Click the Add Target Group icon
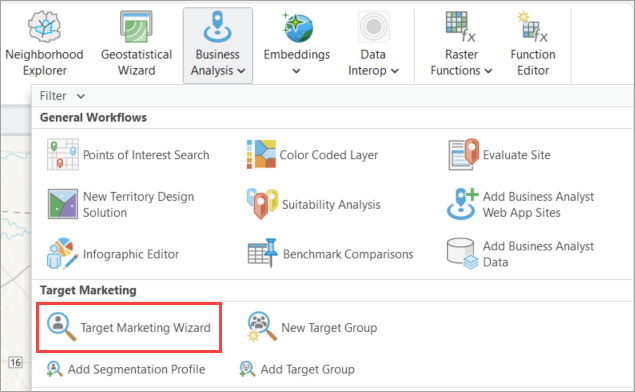This screenshot has width=635, height=392. click(247, 369)
